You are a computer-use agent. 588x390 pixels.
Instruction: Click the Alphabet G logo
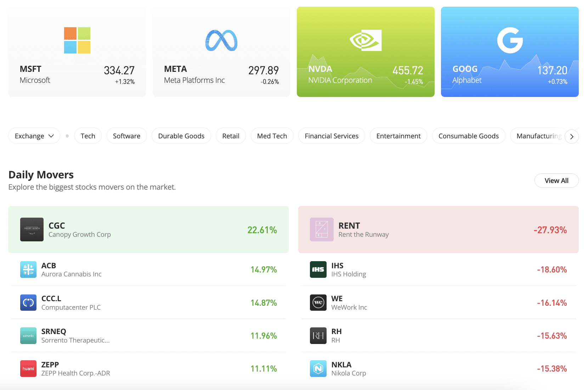click(510, 40)
